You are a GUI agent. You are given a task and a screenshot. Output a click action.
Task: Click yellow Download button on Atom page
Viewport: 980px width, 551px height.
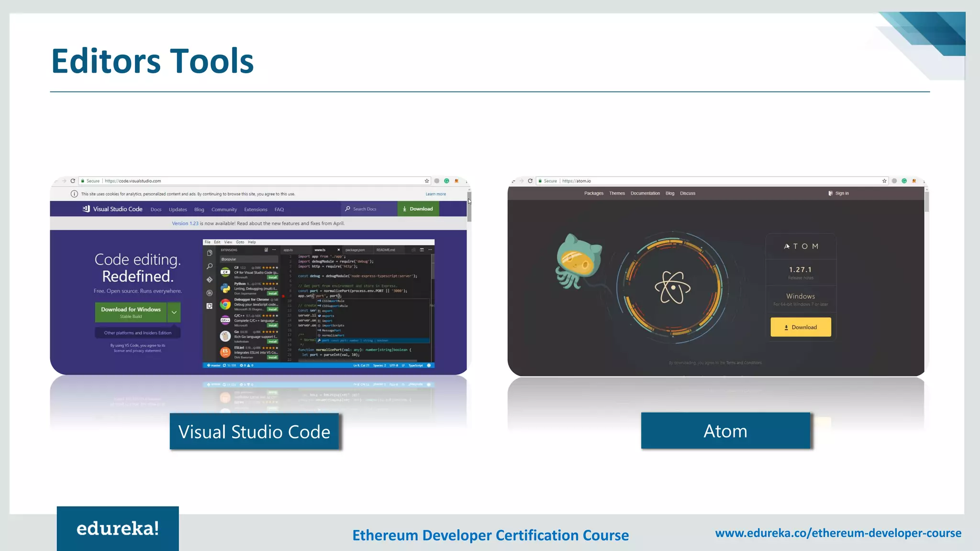point(801,327)
